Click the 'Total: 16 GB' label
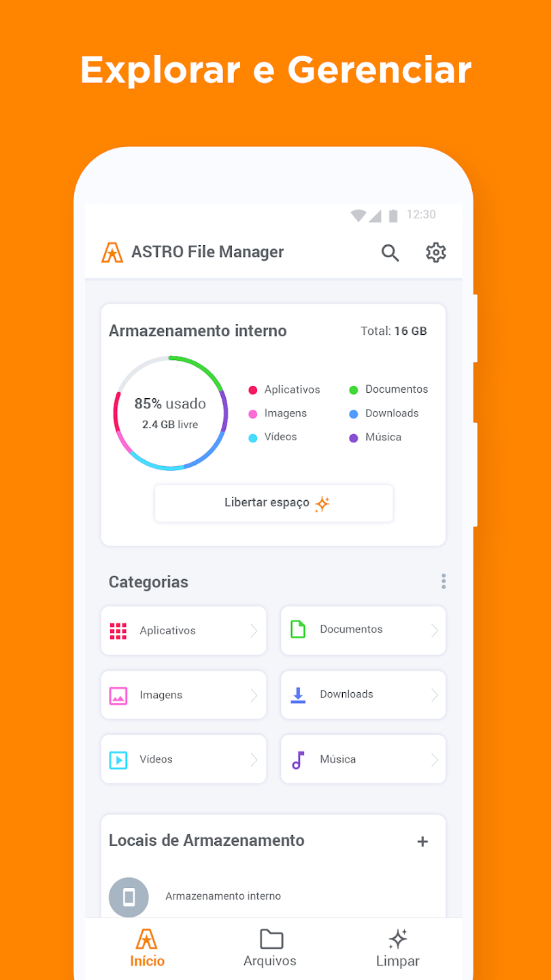Screen dimensions: 551x980 pyautogui.click(x=394, y=331)
